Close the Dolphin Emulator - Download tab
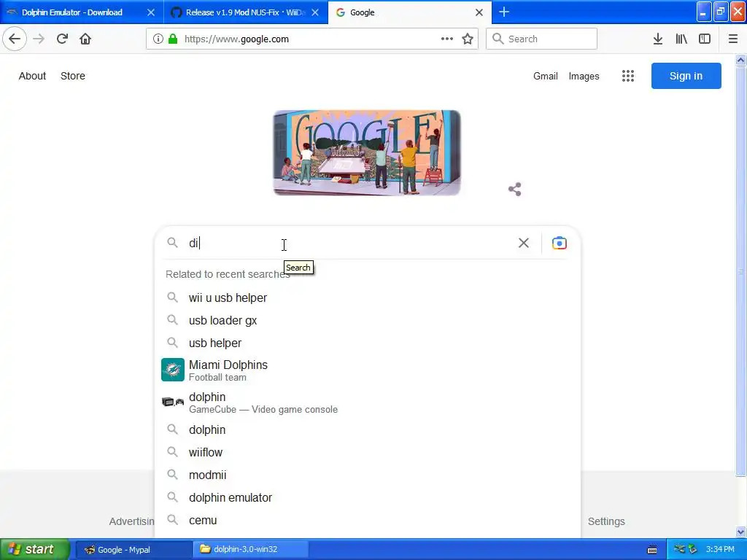 [x=150, y=12]
